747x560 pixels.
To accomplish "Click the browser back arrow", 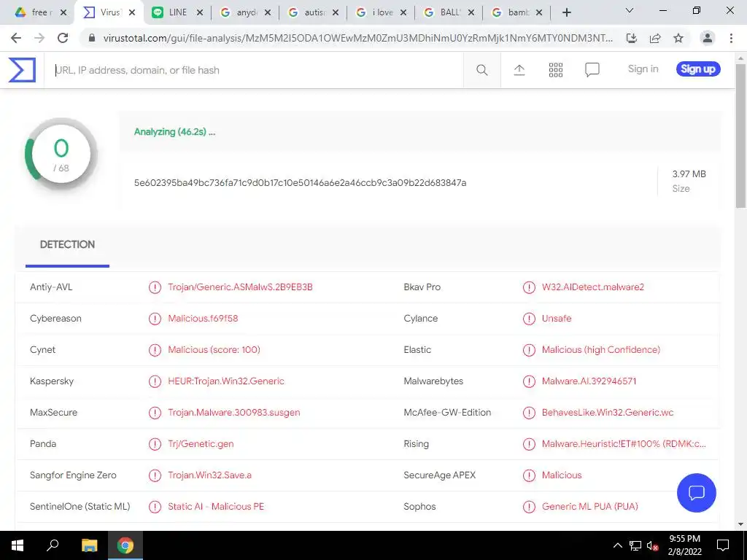I will [16, 38].
